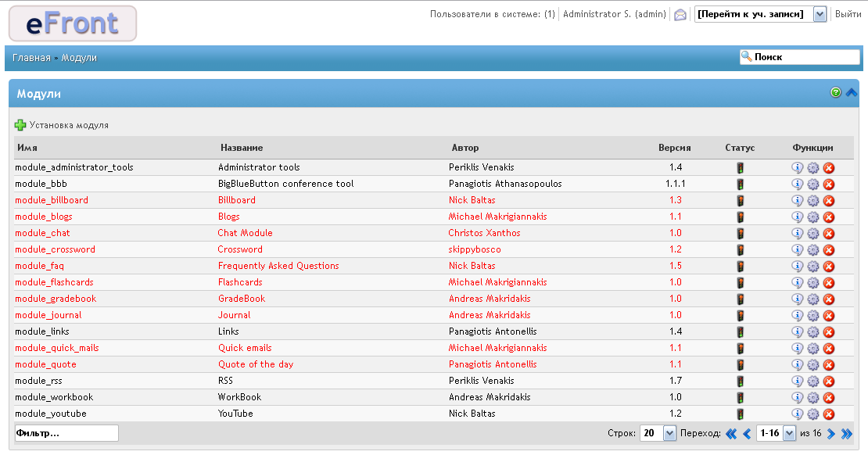Image resolution: width=868 pixels, height=455 pixels.
Task: Open the messages envelope icon
Action: tap(680, 15)
